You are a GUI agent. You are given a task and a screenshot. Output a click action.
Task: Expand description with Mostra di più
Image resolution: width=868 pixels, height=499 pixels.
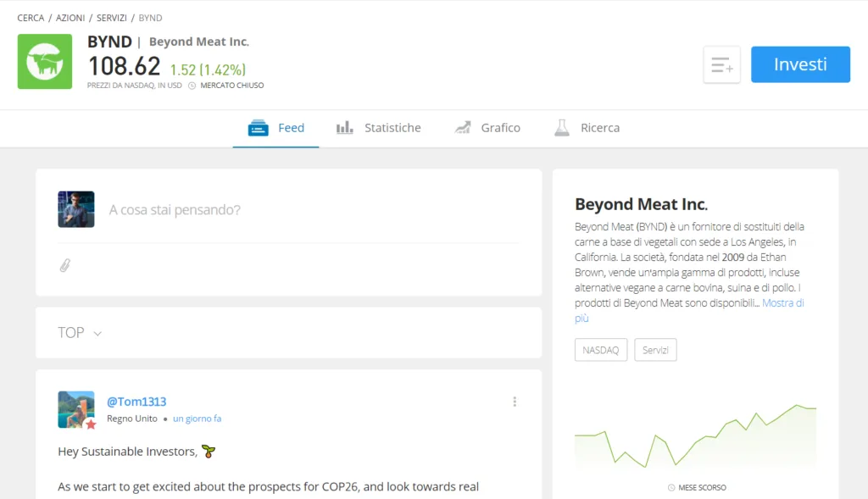tap(689, 310)
